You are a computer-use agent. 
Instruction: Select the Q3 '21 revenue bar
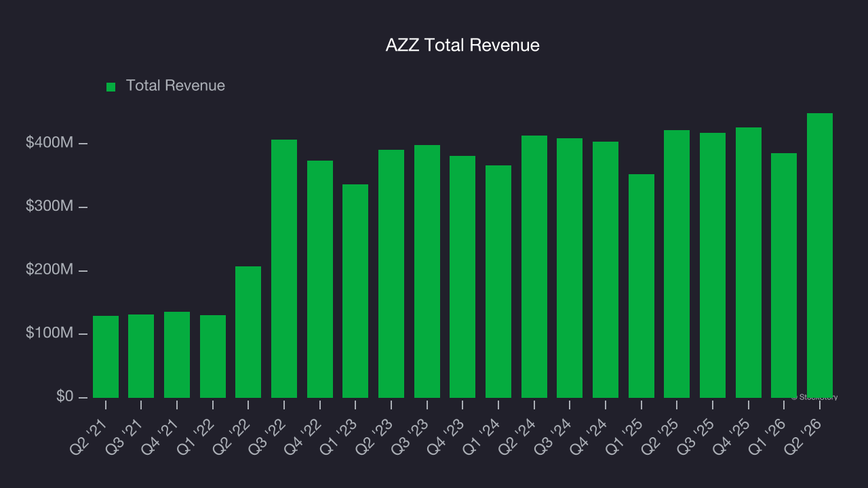(141, 356)
